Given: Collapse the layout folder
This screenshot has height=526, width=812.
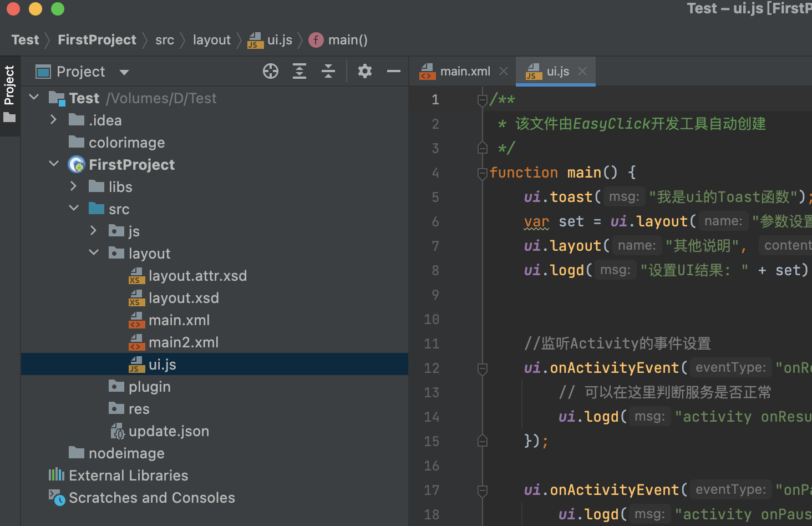Looking at the screenshot, I should pyautogui.click(x=94, y=252).
